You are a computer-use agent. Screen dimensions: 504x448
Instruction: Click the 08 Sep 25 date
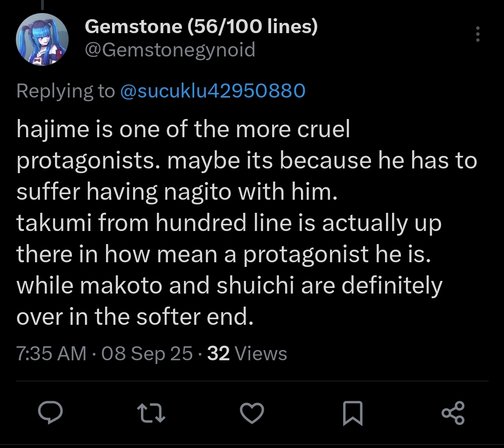pos(147,353)
